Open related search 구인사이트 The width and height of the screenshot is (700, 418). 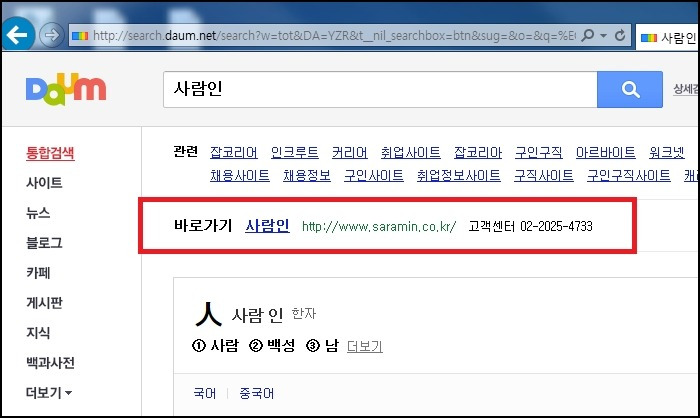click(x=374, y=176)
